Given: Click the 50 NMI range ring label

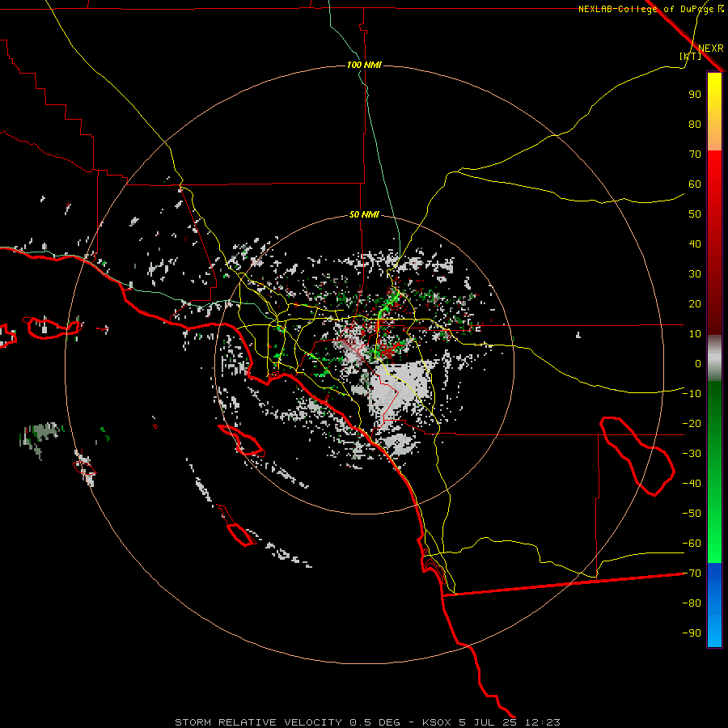Looking at the screenshot, I should [x=364, y=214].
